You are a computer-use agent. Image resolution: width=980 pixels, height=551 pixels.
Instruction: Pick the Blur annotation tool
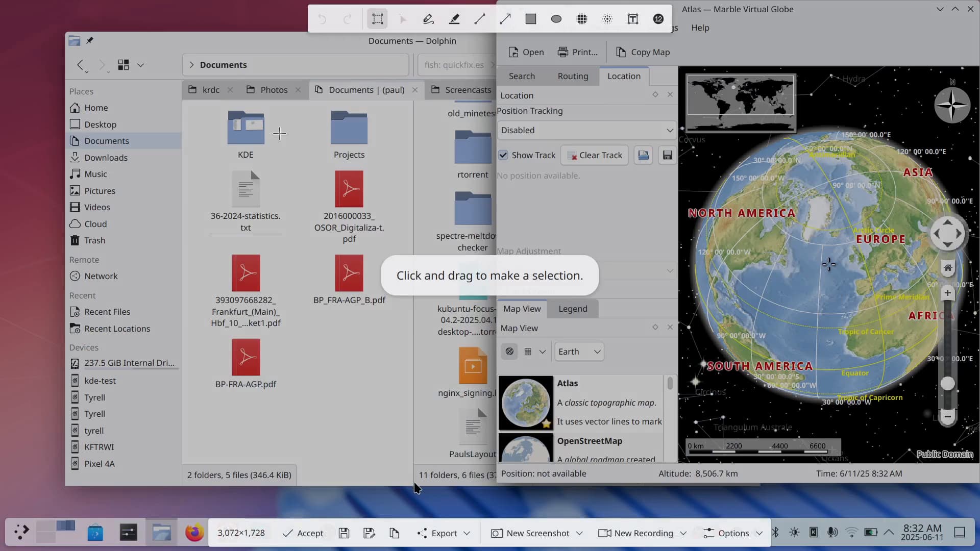coord(607,19)
